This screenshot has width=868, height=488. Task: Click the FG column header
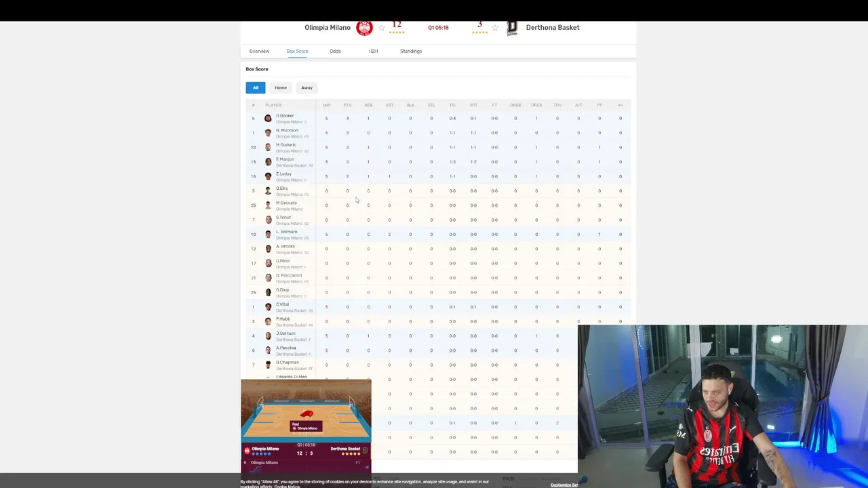click(452, 105)
